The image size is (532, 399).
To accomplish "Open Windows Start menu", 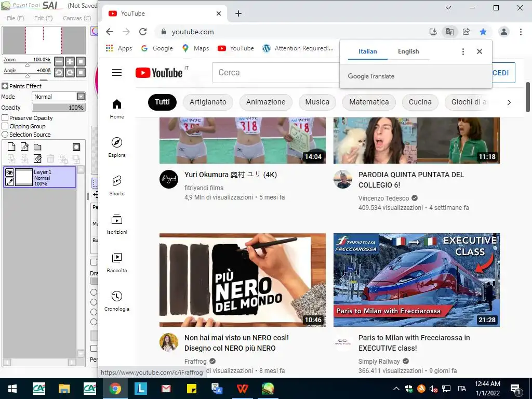I will [12, 389].
